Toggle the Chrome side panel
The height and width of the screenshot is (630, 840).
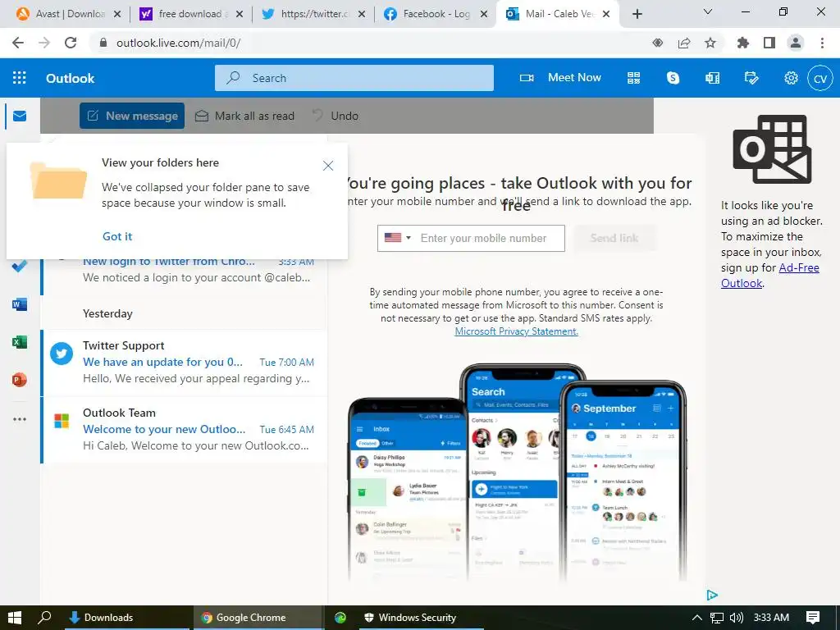(x=769, y=43)
